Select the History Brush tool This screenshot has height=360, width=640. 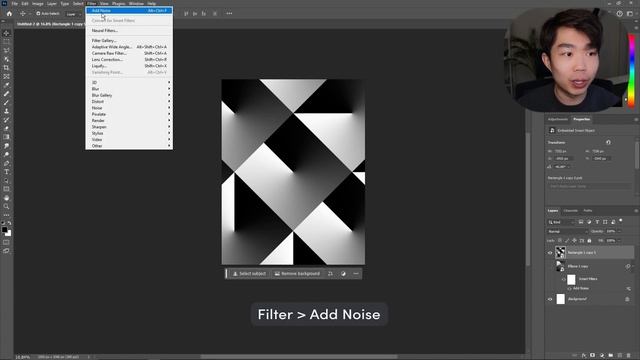coord(6,120)
